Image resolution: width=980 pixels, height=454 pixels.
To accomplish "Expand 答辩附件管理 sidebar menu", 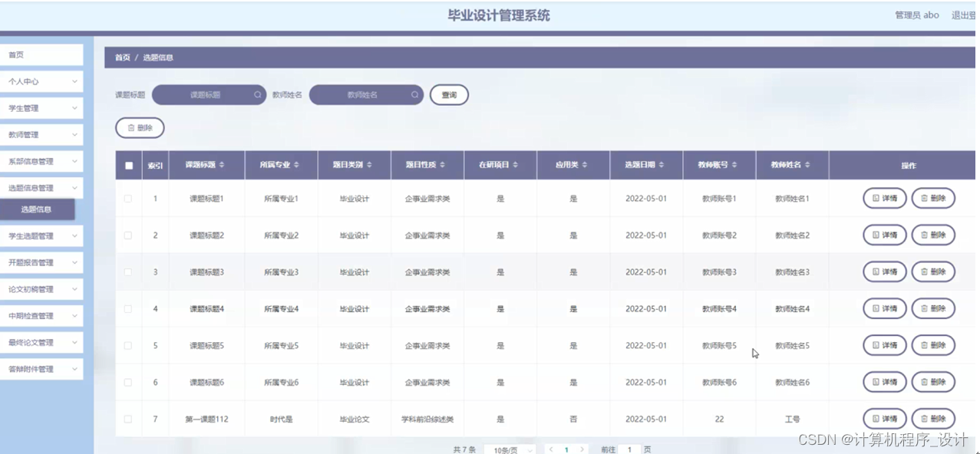I will [x=41, y=369].
